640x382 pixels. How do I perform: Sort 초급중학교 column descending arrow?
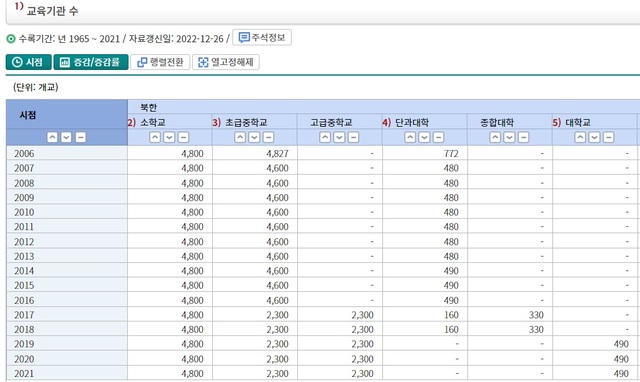254,138
